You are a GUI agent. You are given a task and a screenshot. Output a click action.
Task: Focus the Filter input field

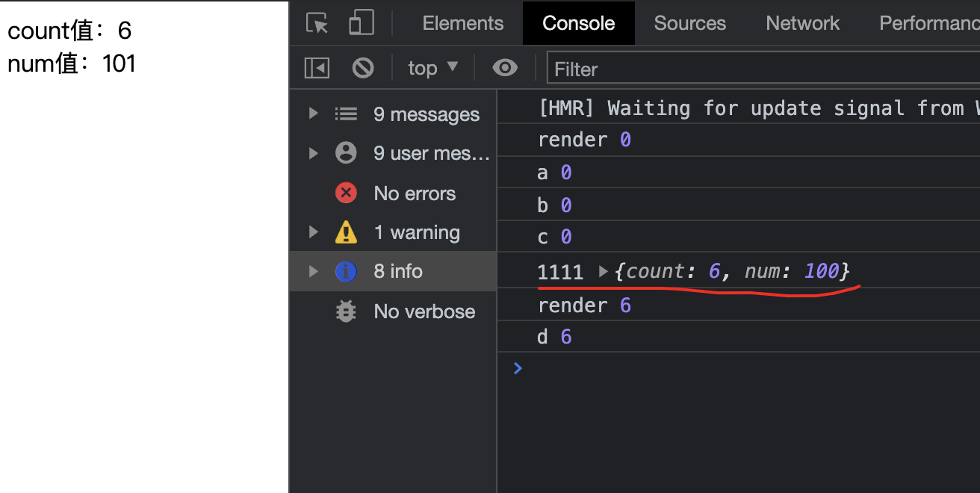coord(763,69)
